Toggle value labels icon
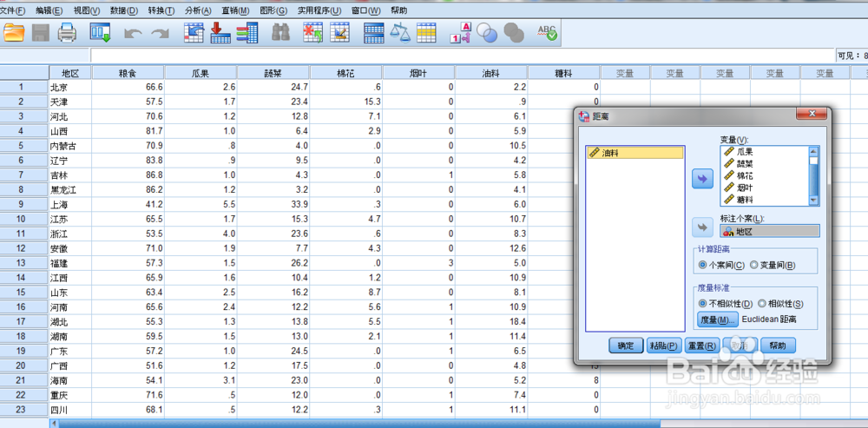 point(460,33)
